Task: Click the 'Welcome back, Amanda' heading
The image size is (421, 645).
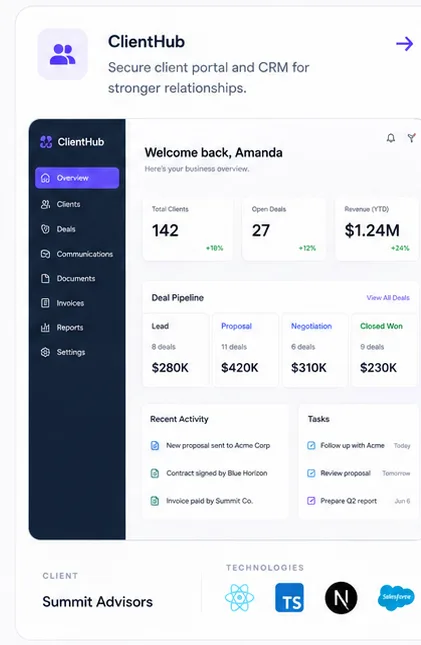Action: pos(214,153)
